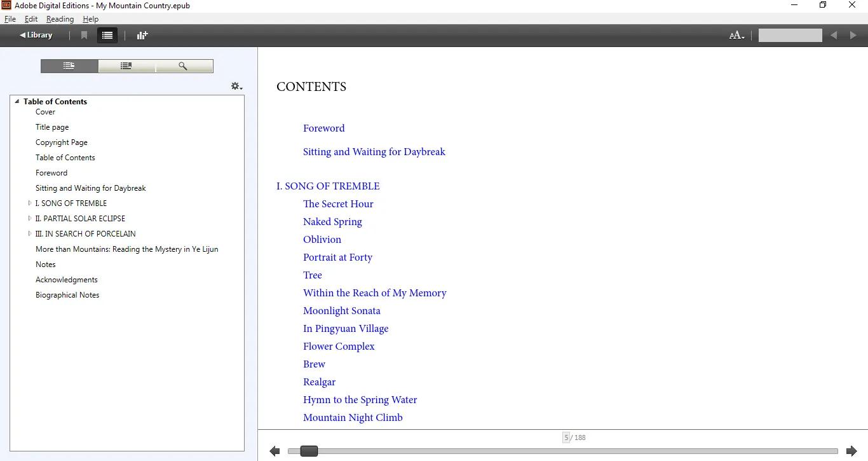The height and width of the screenshot is (461, 868).
Task: Select Sitting and Waiting for Daybreak in the tree
Action: [91, 188]
